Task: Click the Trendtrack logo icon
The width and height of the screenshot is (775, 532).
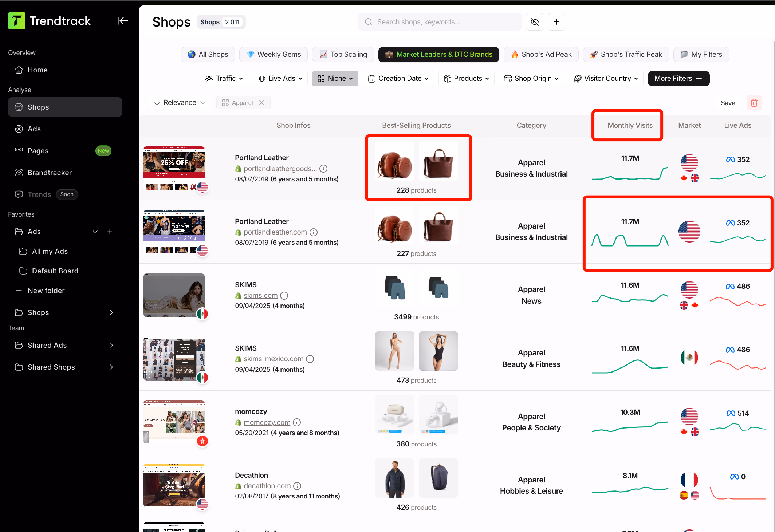Action: [17, 21]
